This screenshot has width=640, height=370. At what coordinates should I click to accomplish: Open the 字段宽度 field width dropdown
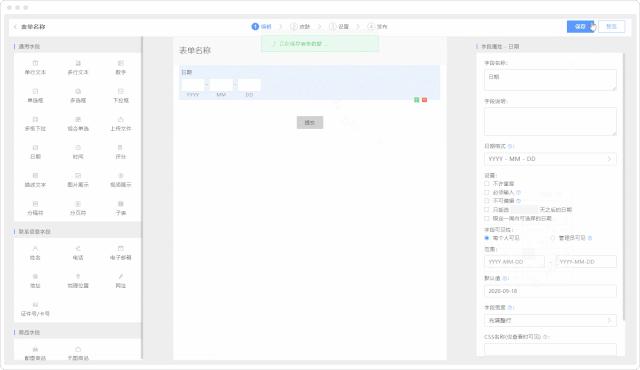(x=550, y=320)
